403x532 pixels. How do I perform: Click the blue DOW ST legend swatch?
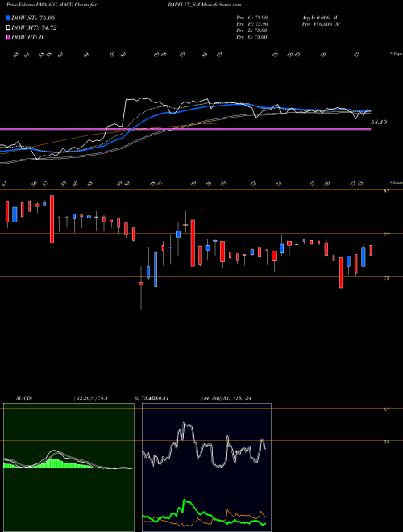[9, 18]
